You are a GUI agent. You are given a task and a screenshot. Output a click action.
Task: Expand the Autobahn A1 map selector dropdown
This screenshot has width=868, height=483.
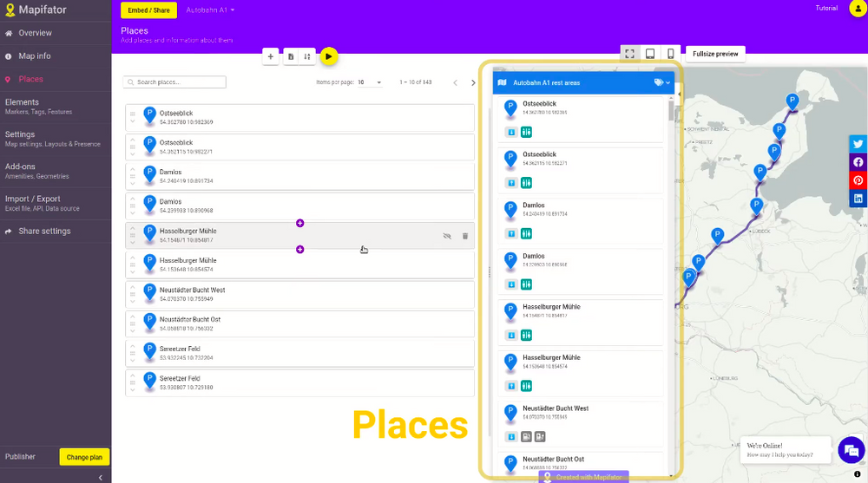coord(211,10)
